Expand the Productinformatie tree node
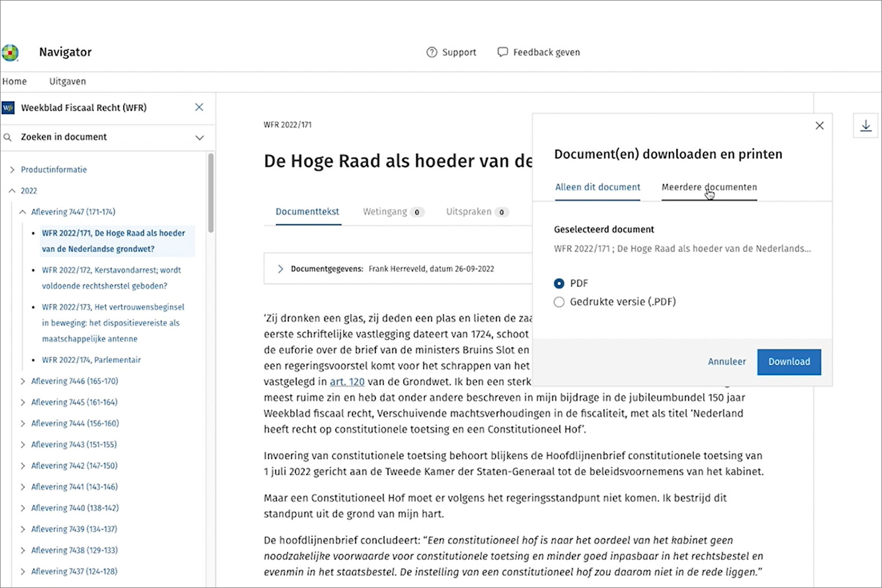The height and width of the screenshot is (588, 882). click(x=12, y=170)
